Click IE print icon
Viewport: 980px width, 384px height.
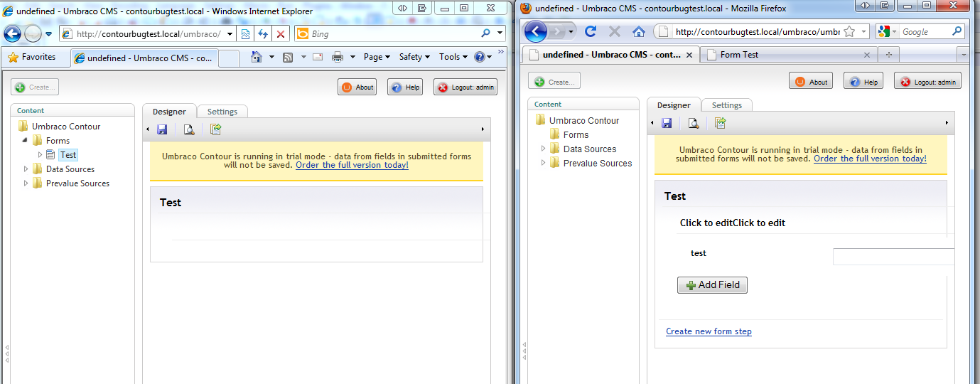pyautogui.click(x=338, y=57)
